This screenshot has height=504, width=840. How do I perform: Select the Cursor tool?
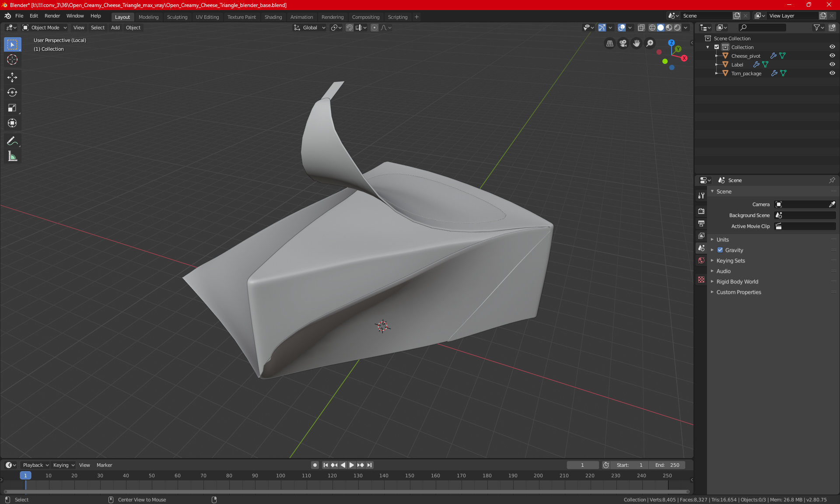click(12, 60)
